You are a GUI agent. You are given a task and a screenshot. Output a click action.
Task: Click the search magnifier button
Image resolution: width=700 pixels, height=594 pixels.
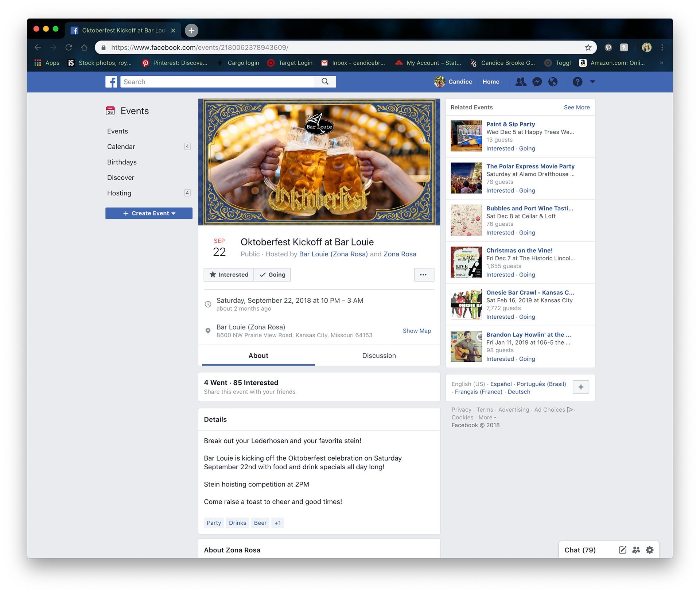pyautogui.click(x=325, y=82)
